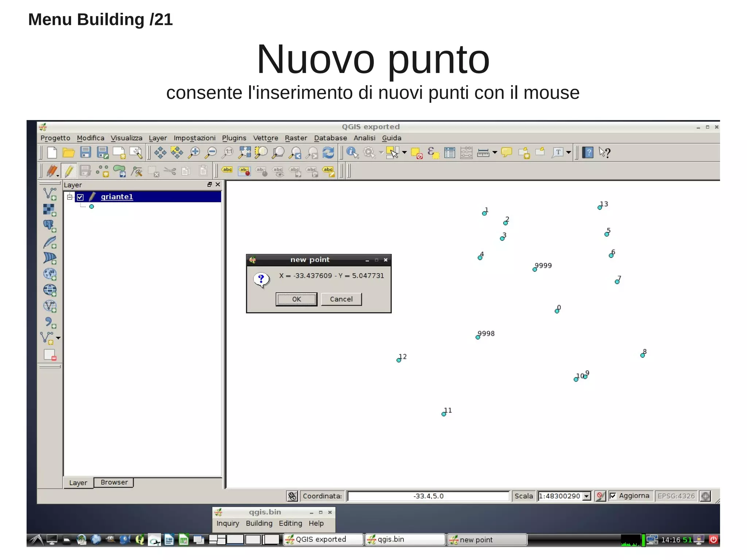
Task: Click the Map Tips speech bubble icon
Action: point(507,152)
